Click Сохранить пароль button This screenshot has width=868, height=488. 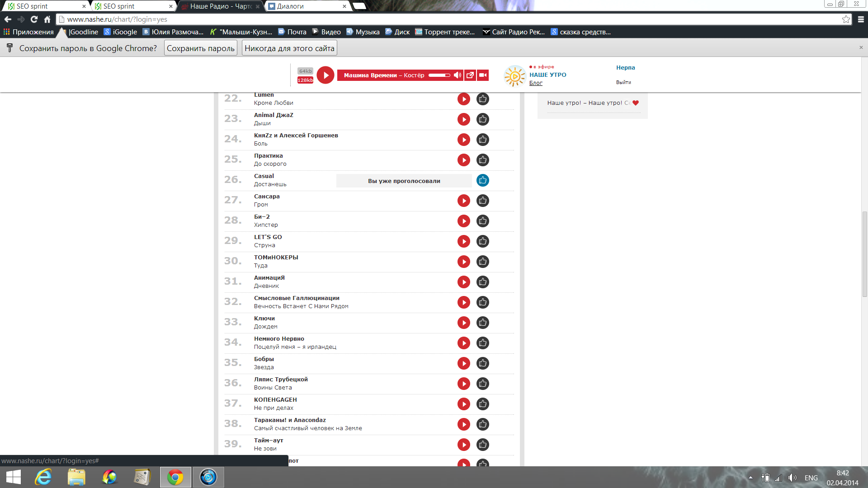201,48
